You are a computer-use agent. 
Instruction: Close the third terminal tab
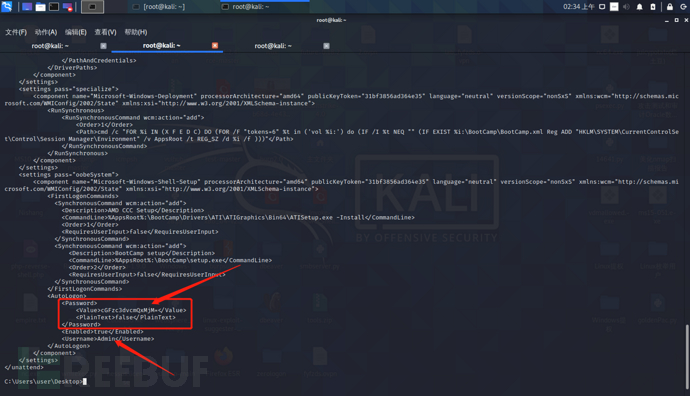coord(326,46)
